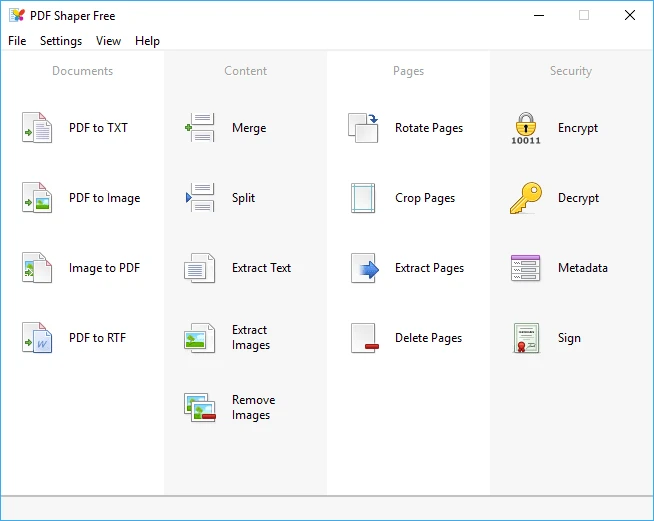Click the Pages column heading
The width and height of the screenshot is (654, 521).
(409, 71)
